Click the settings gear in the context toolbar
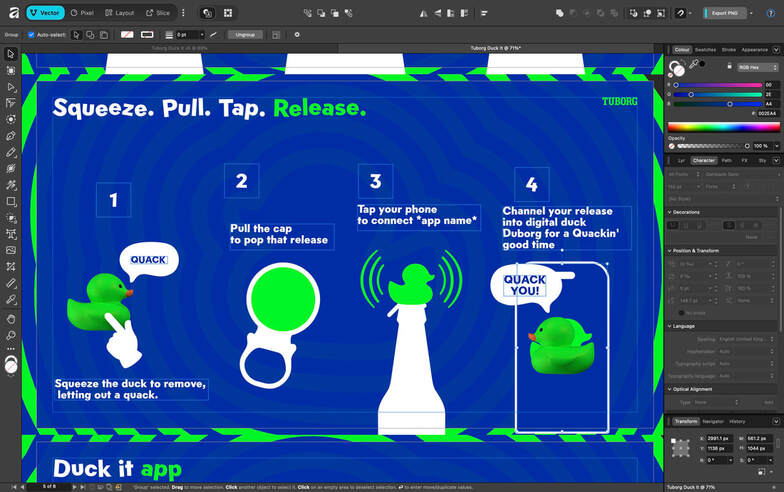 [297, 34]
